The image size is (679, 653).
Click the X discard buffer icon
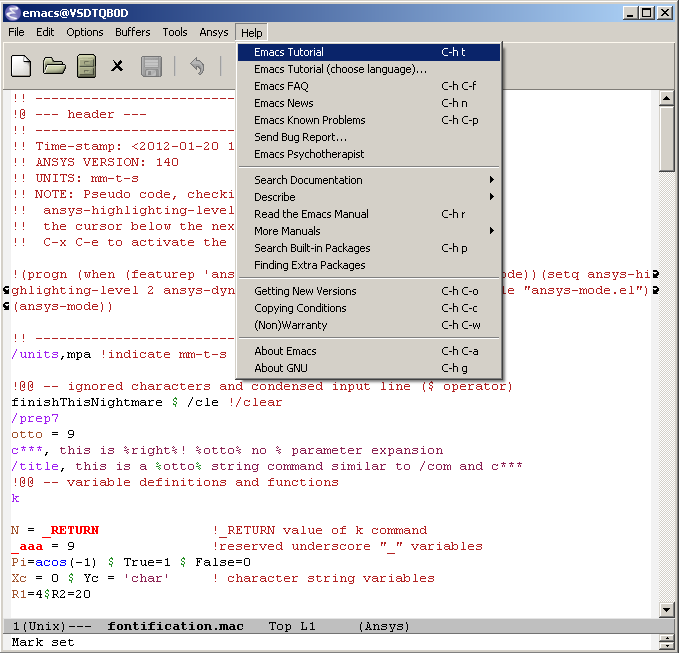click(117, 66)
